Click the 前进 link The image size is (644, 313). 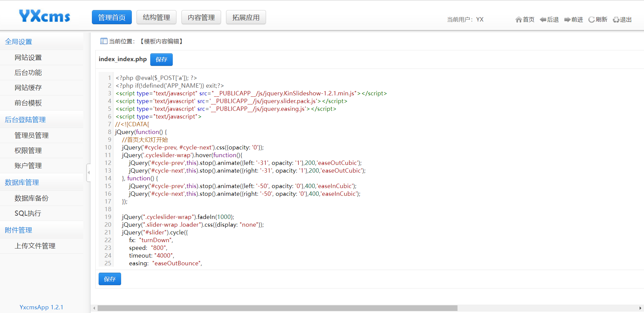pyautogui.click(x=577, y=19)
